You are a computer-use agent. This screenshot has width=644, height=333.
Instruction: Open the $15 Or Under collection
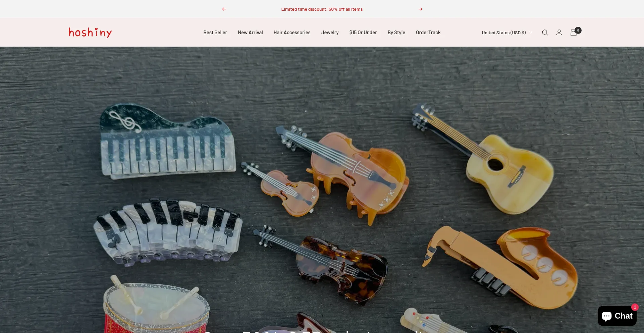click(x=363, y=33)
